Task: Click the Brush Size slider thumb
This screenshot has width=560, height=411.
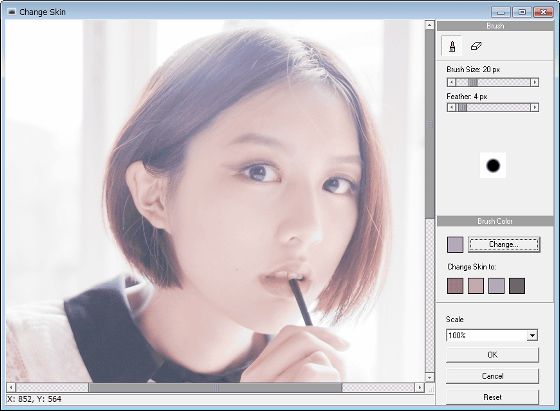Action: pos(472,82)
